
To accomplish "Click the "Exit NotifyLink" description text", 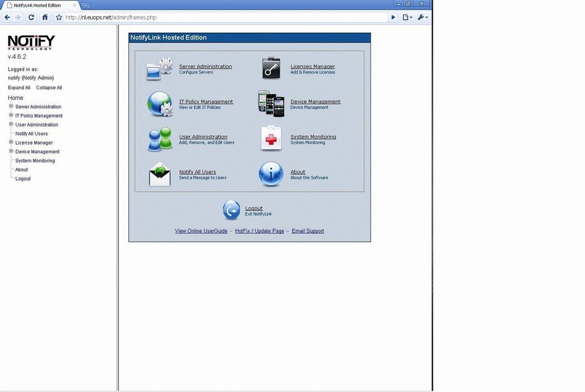I will coord(258,214).
